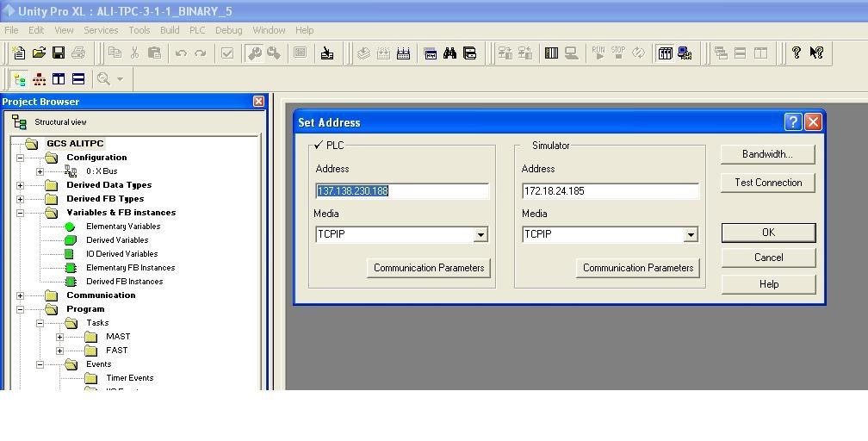
Task: Close the Project Browser panel
Action: tap(258, 102)
